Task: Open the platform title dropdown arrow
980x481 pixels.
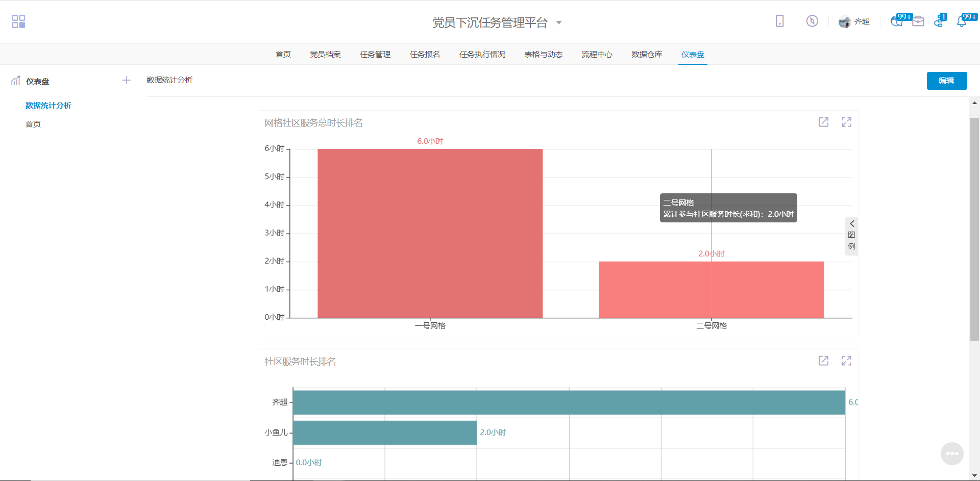Action: tap(559, 22)
